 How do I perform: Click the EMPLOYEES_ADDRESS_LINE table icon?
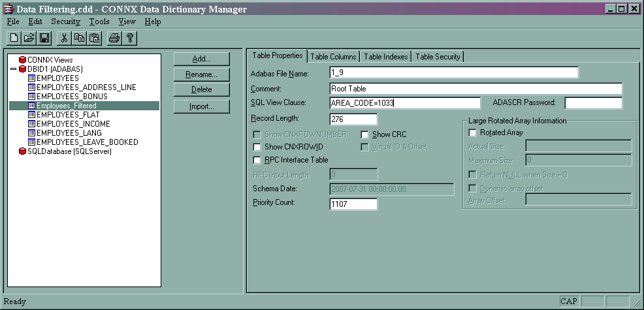tap(31, 87)
